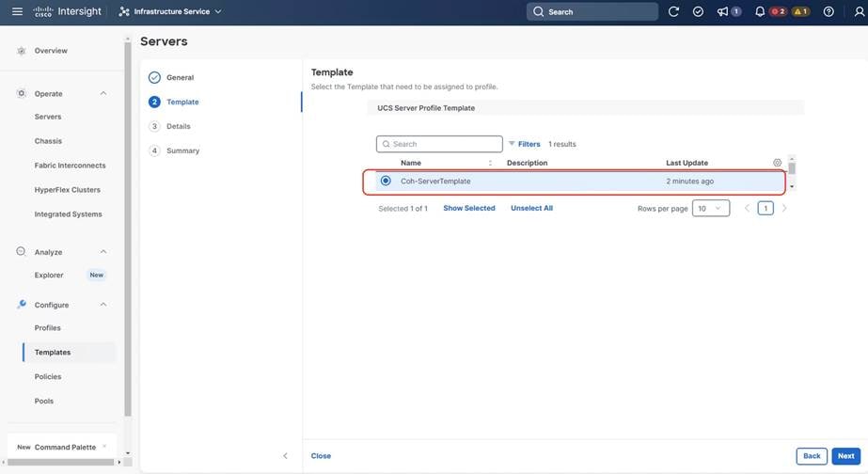Sort by the Name column
Screen dimensions: 868x474
[x=411, y=163]
